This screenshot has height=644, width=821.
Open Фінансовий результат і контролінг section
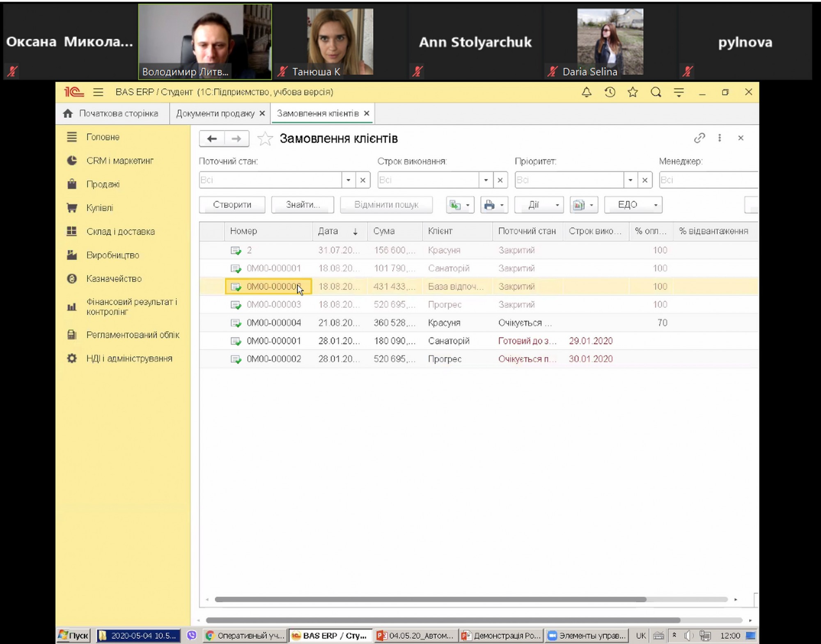[131, 307]
